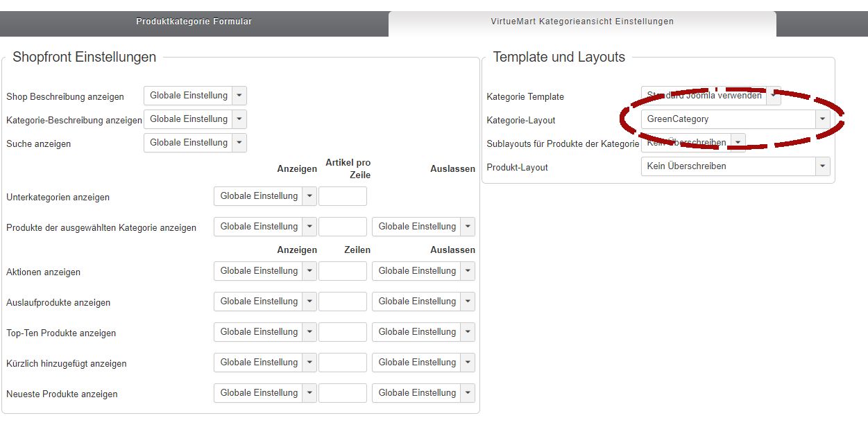The image size is (868, 427).
Task: Open Aktionen anzeigen Auslassen dropdown
Action: tap(423, 271)
